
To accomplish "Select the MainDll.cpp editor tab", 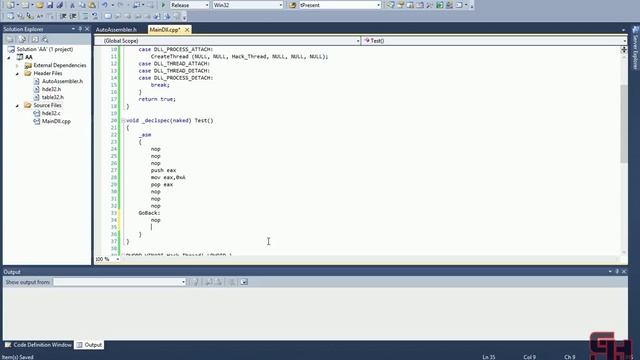I will pyautogui.click(x=165, y=30).
